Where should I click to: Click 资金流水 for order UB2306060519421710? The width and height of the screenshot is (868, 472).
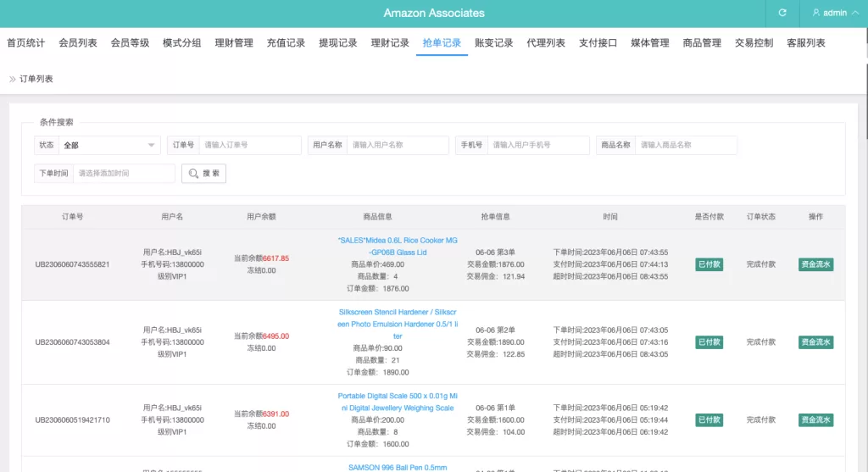click(x=816, y=420)
